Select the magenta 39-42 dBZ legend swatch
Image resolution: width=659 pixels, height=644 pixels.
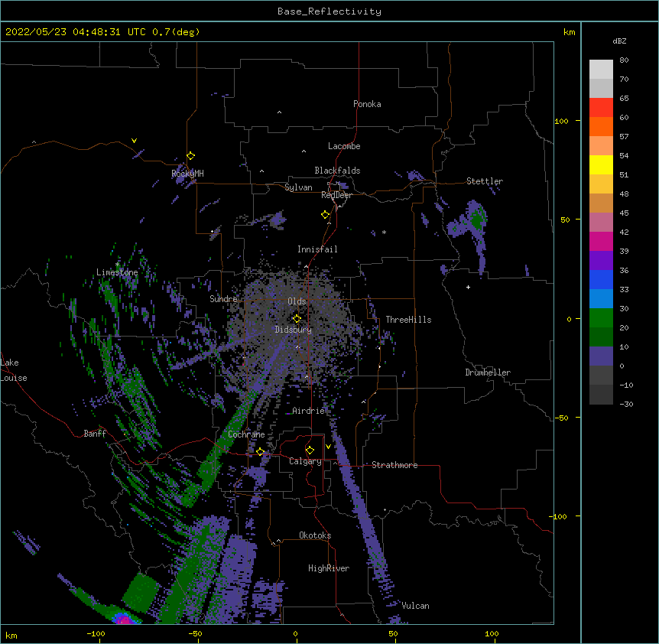[601, 241]
